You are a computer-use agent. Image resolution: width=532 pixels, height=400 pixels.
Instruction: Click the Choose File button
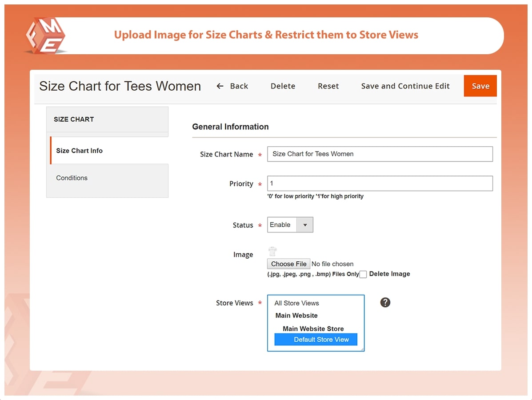tap(289, 264)
